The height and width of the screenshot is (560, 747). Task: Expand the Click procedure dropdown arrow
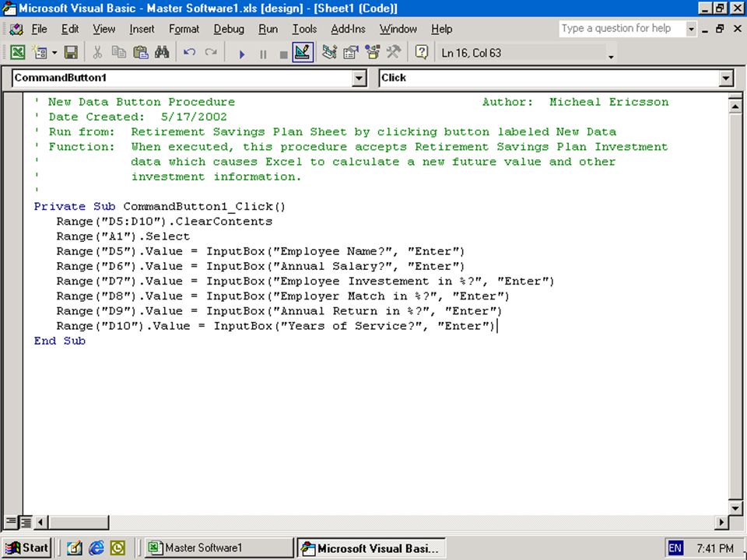725,78
